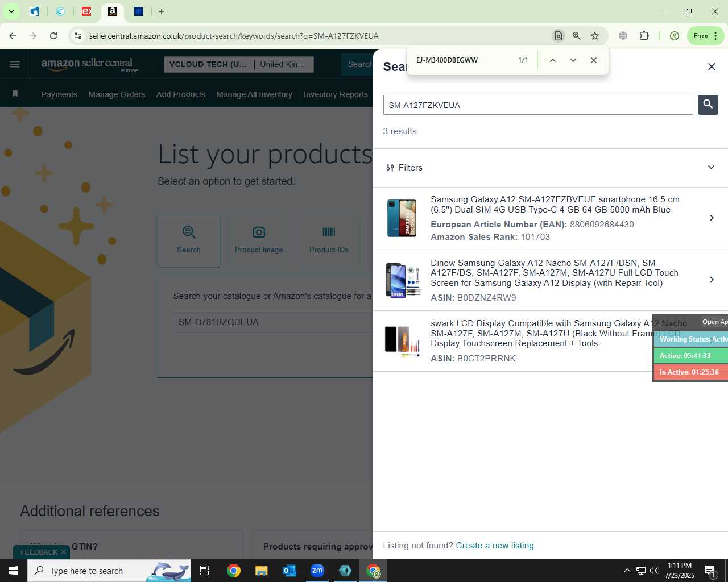Open the Windows Start menu
The width and height of the screenshot is (728, 582).
coord(14,571)
